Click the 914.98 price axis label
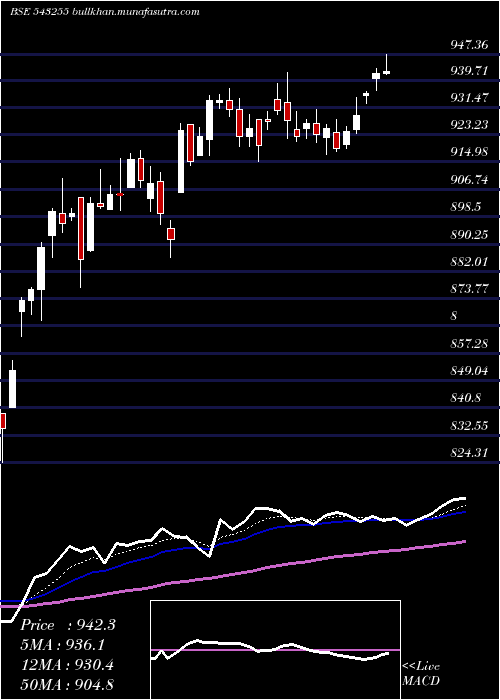500x700 pixels. coord(469,152)
